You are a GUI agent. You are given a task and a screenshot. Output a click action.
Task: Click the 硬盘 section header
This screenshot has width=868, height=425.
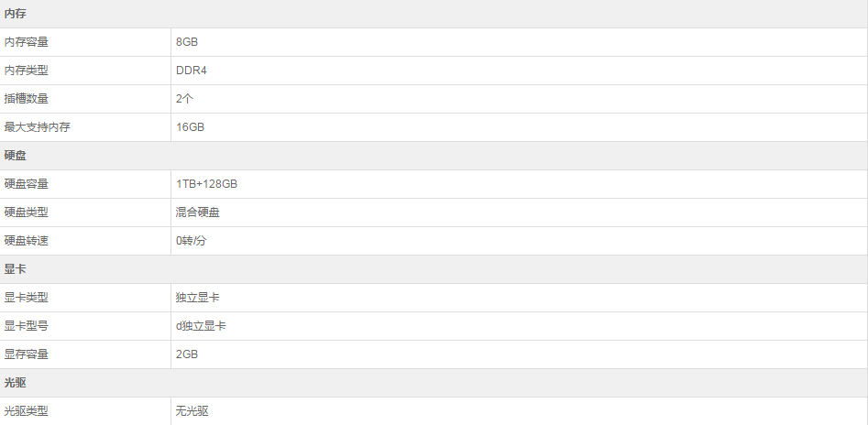(x=15, y=156)
